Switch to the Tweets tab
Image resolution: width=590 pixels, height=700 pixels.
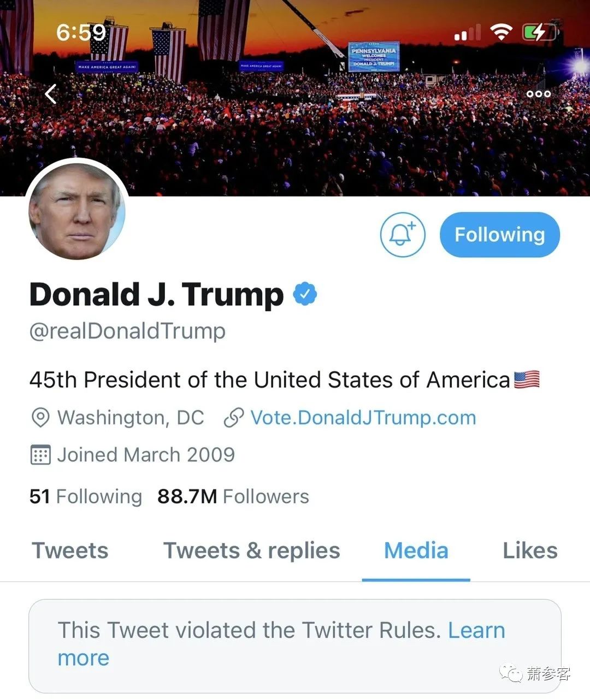pyautogui.click(x=70, y=550)
